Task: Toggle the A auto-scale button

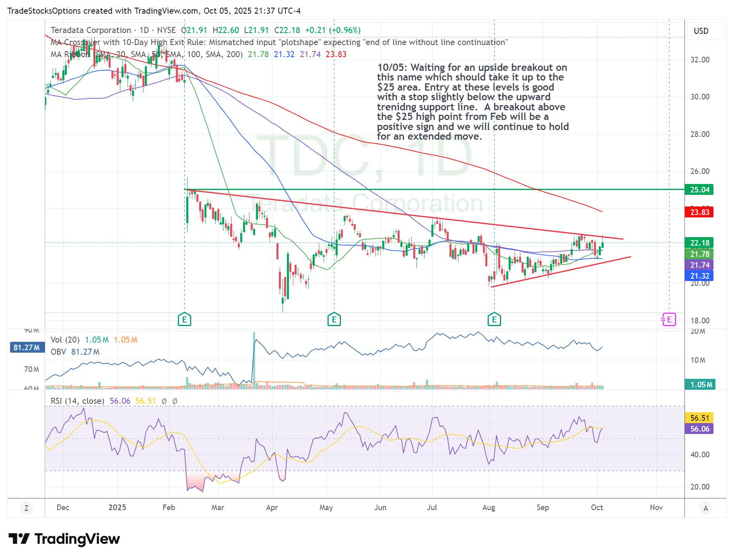Action: click(x=705, y=508)
